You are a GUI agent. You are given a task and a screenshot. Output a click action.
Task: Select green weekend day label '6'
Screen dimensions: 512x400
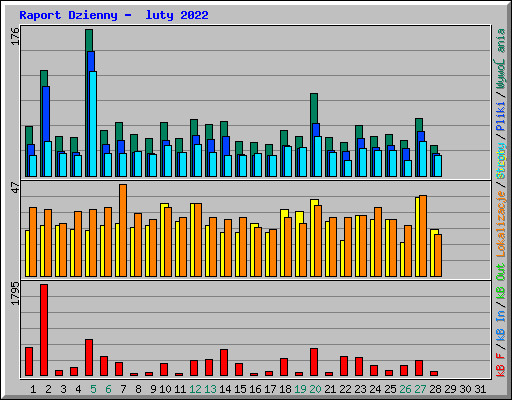coord(108,389)
